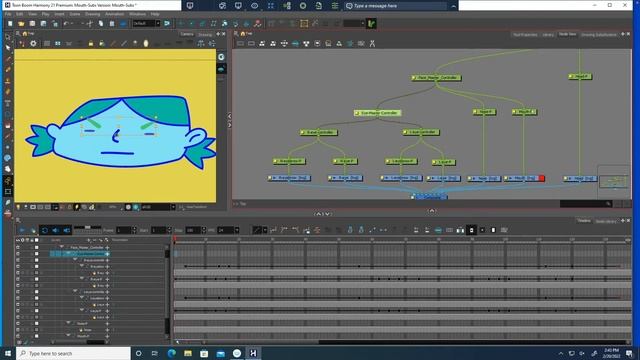
Task: Open the FPS dropdown in Timeline toolbar
Action: [x=237, y=230]
